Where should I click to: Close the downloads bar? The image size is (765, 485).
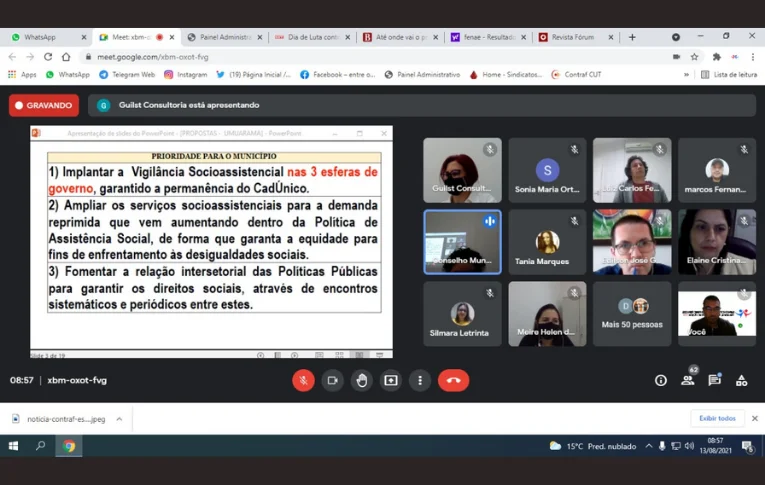point(754,419)
